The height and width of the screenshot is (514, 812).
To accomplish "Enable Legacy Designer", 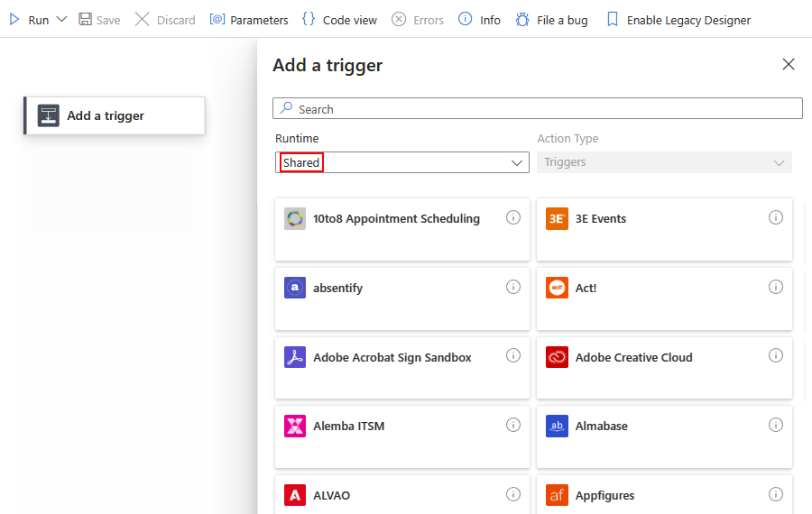I will click(678, 19).
